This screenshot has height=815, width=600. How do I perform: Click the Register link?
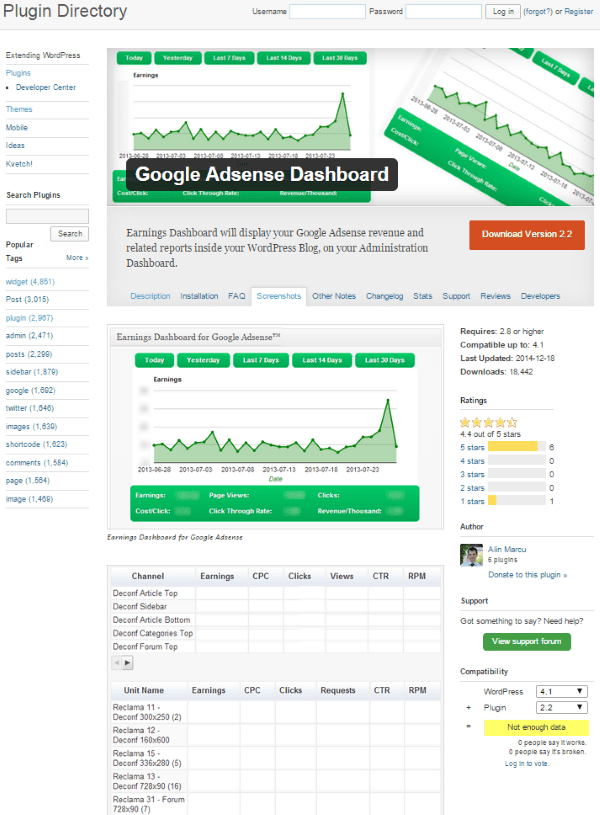coord(579,11)
